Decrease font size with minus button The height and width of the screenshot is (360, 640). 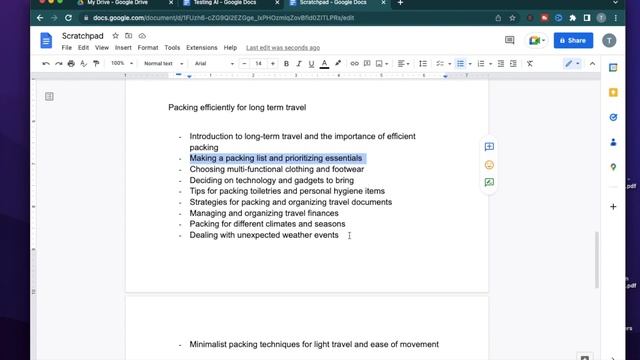click(x=244, y=64)
